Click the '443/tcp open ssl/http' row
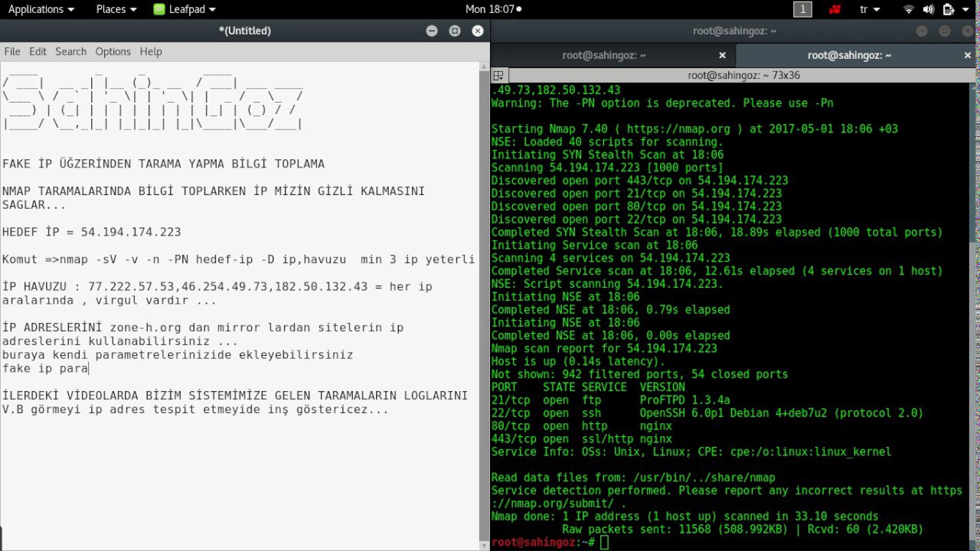 (582, 439)
